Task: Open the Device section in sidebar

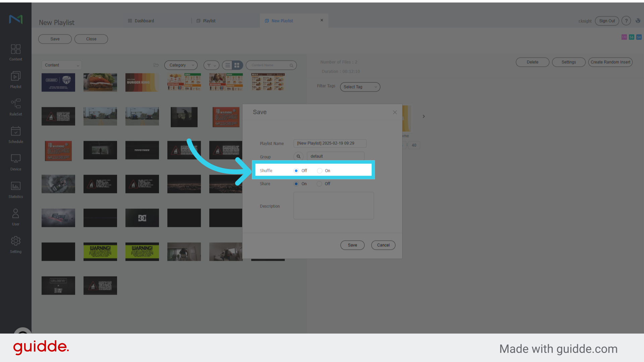Action: pos(15,163)
